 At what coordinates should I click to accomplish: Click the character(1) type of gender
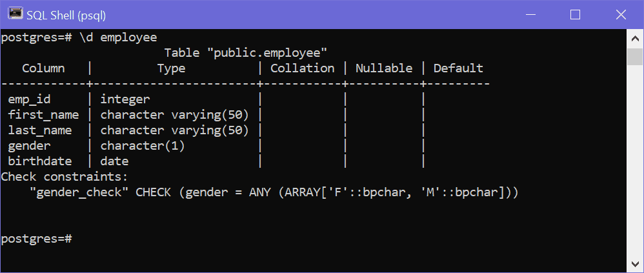pos(143,146)
